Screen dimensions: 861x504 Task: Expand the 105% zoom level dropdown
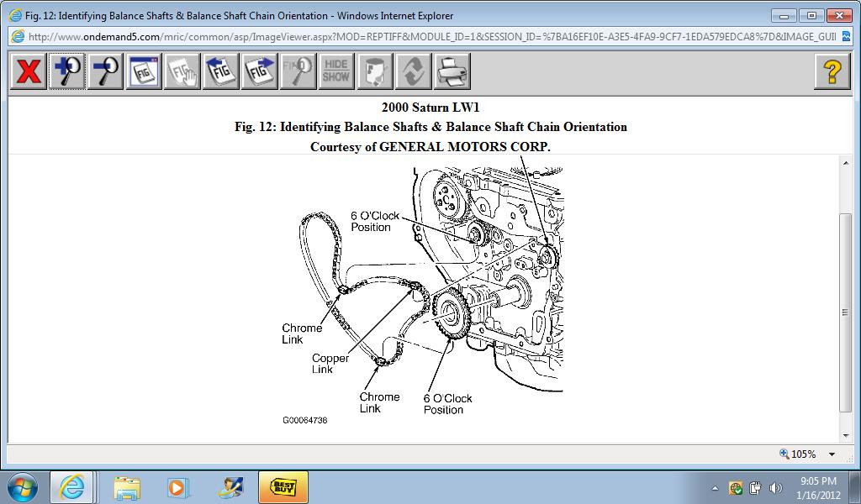(x=832, y=454)
